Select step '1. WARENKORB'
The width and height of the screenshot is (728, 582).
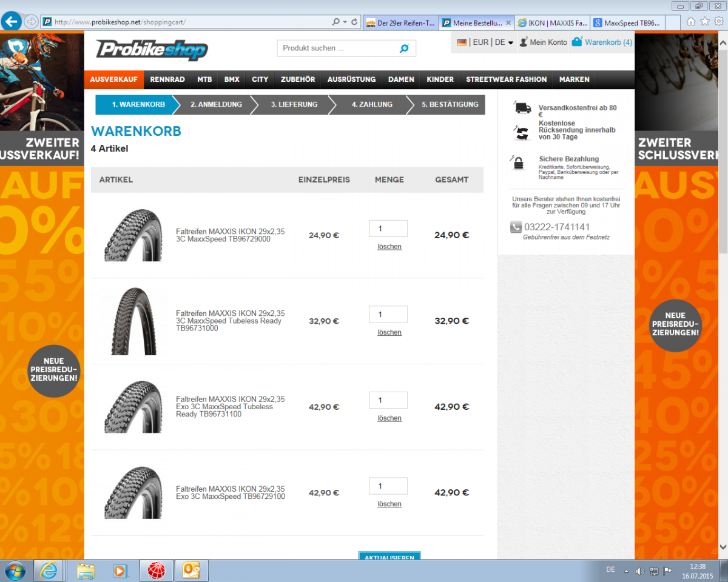point(138,104)
